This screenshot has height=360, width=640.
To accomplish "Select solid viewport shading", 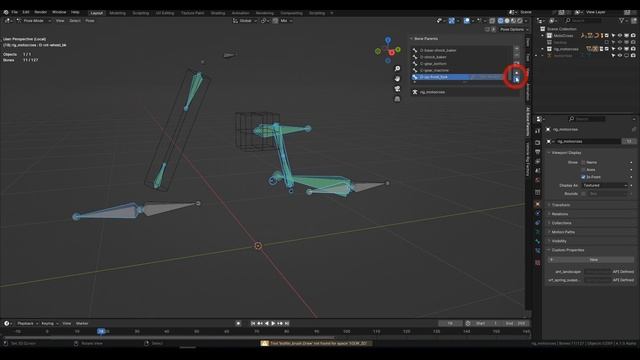I will (507, 20).
